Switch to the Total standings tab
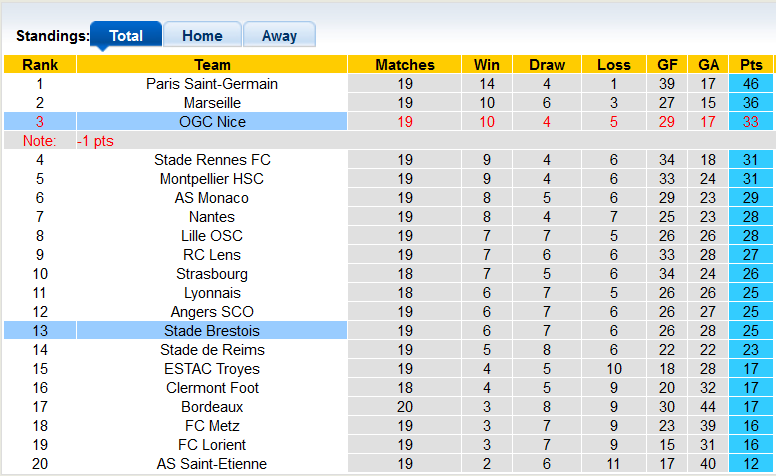Screen dimensions: 776x476 coord(126,36)
